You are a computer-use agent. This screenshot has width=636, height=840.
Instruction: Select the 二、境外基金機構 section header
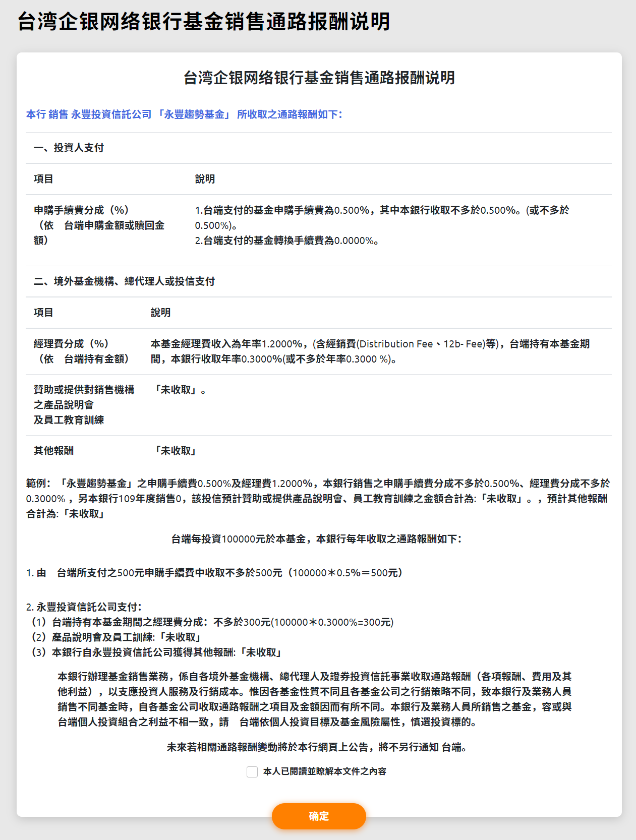[124, 281]
